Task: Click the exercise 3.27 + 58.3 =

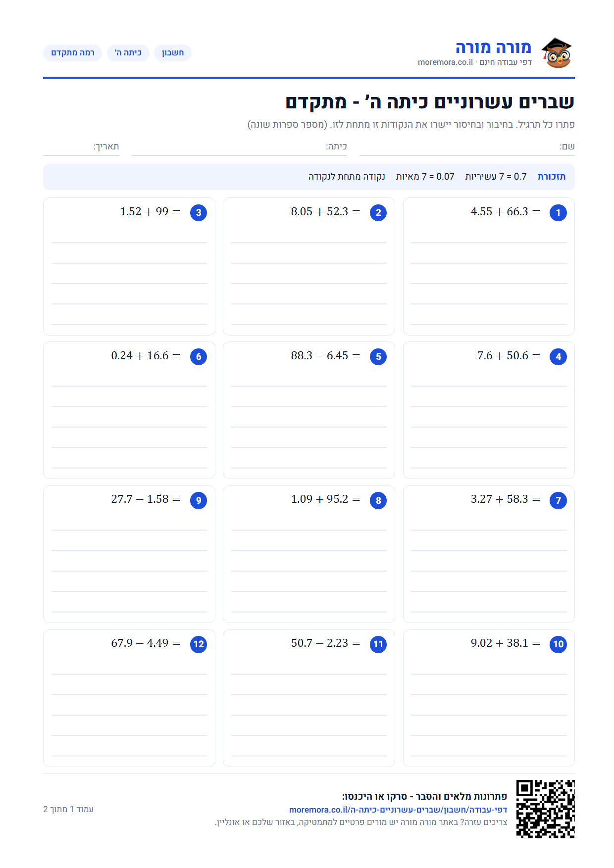Action: point(506,499)
